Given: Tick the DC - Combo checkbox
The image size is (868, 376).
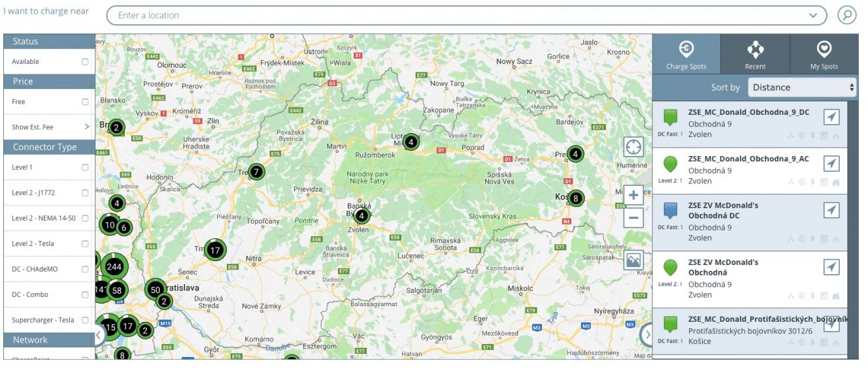Looking at the screenshot, I should tap(85, 294).
